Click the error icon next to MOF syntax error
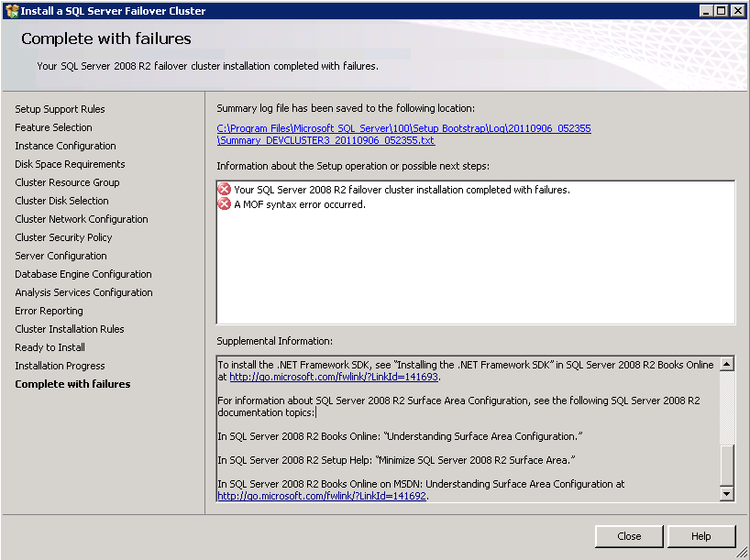This screenshot has width=750, height=560. point(225,204)
